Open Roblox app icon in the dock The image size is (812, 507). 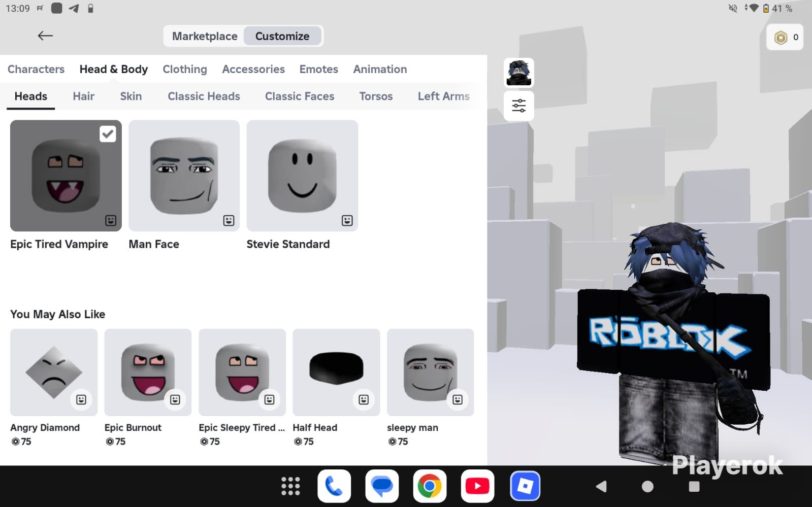pyautogui.click(x=525, y=486)
